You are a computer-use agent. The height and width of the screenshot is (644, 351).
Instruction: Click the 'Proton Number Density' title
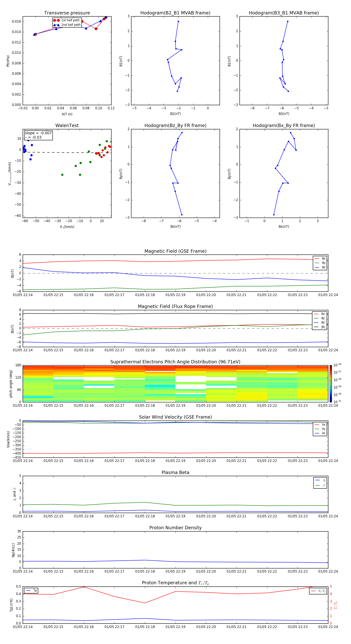pyautogui.click(x=175, y=528)
